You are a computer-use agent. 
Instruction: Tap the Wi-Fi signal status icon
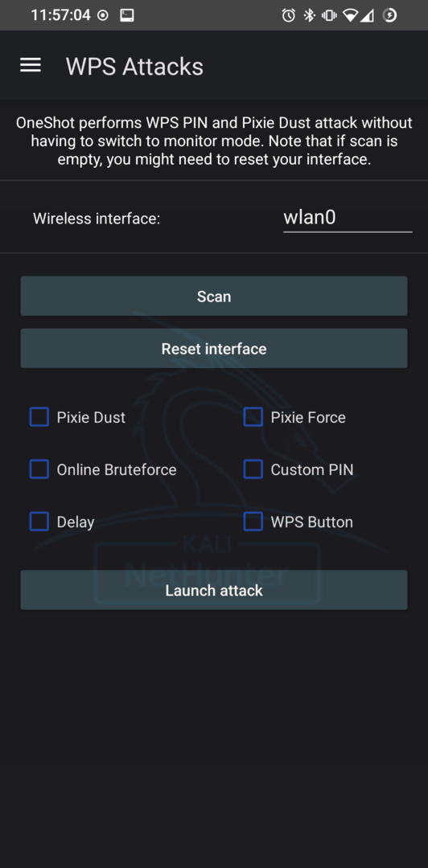tap(351, 15)
